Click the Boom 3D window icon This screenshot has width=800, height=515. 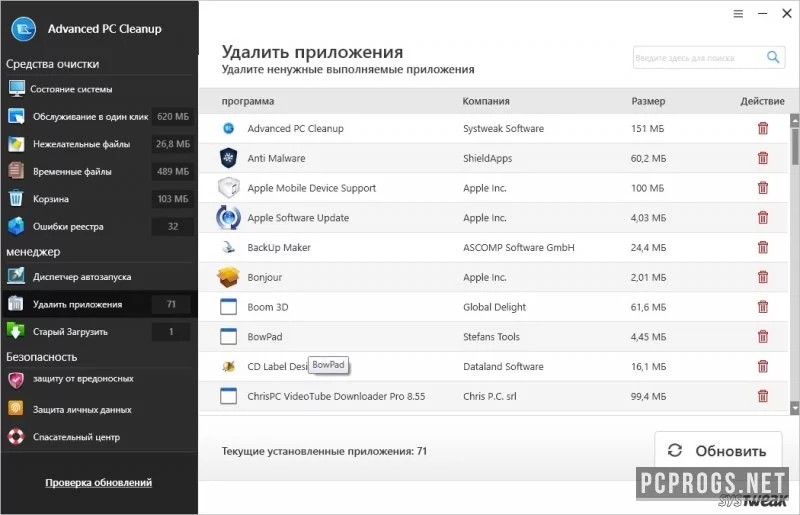click(x=228, y=307)
